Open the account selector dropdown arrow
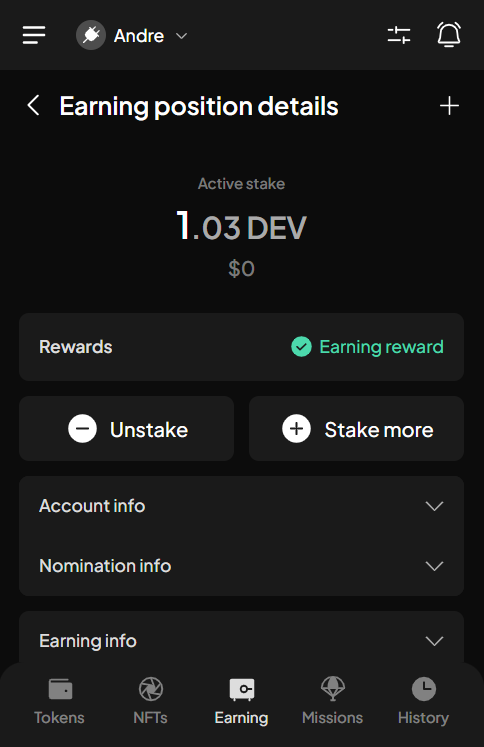The height and width of the screenshot is (747, 484). pyautogui.click(x=182, y=36)
